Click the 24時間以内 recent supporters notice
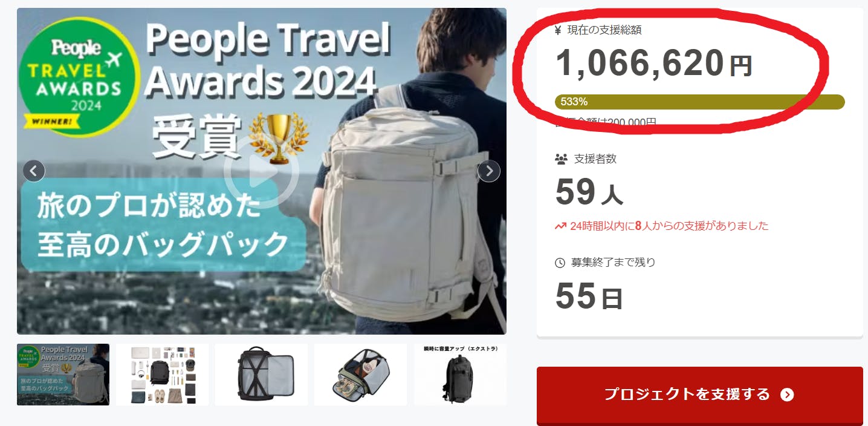The width and height of the screenshot is (868, 426). pos(662,226)
